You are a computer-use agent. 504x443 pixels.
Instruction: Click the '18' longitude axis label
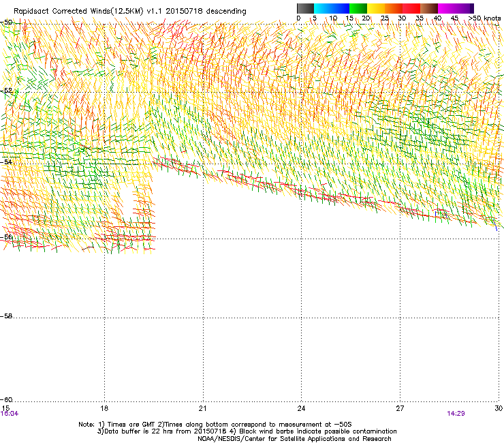(104, 408)
